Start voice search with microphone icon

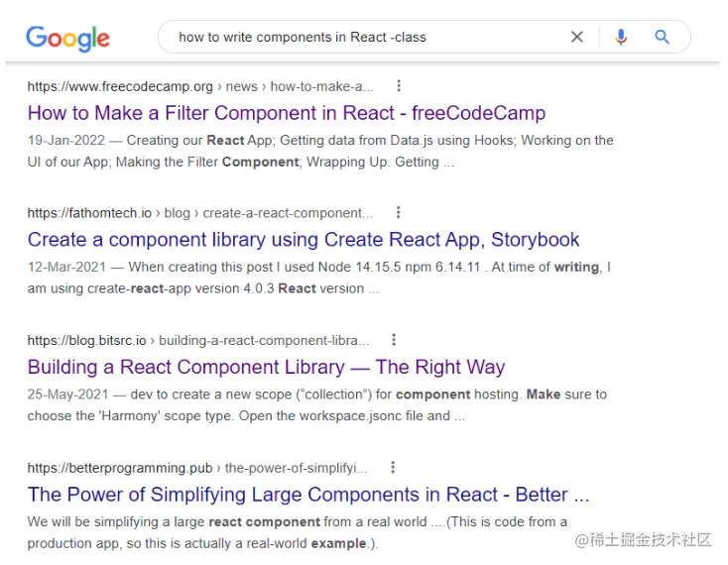[621, 37]
